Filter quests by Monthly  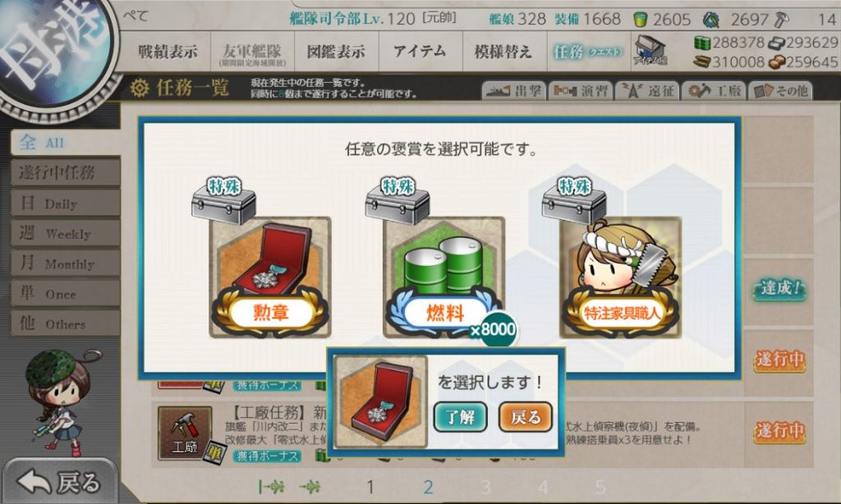coord(66,263)
